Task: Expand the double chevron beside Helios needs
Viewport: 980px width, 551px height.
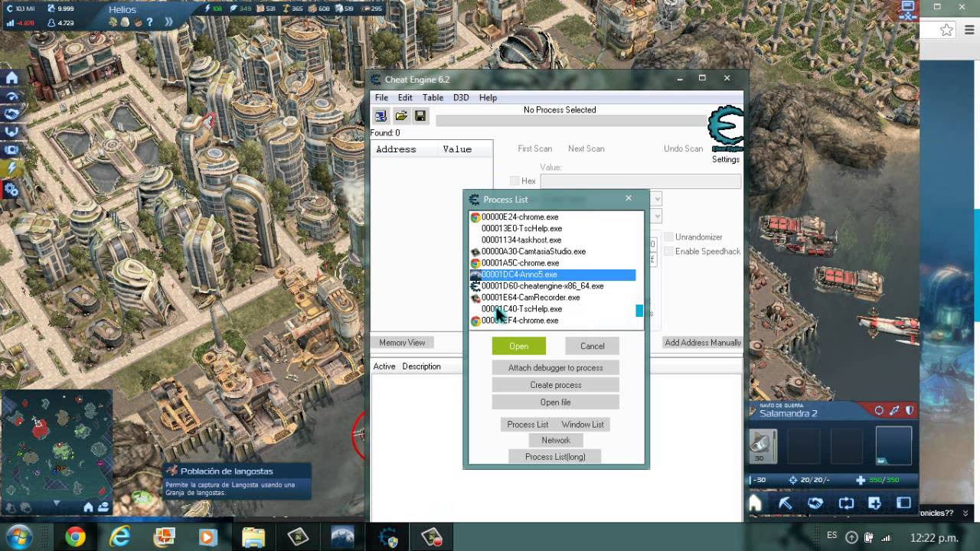Action: coord(168,22)
